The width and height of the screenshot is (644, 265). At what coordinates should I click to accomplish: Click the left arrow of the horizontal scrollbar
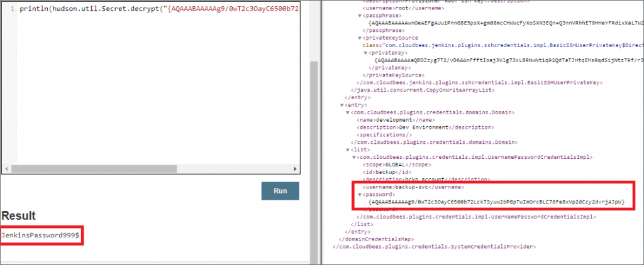coord(6,168)
